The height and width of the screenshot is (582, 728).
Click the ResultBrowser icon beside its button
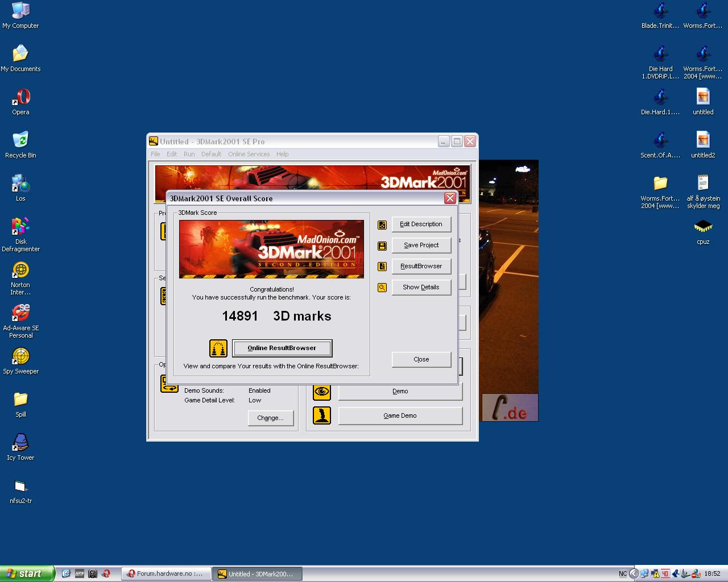pos(382,267)
